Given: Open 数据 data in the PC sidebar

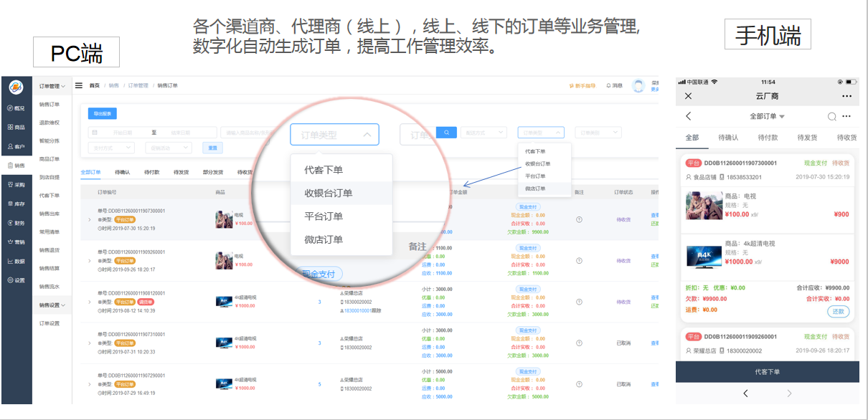Looking at the screenshot, I should point(16,262).
